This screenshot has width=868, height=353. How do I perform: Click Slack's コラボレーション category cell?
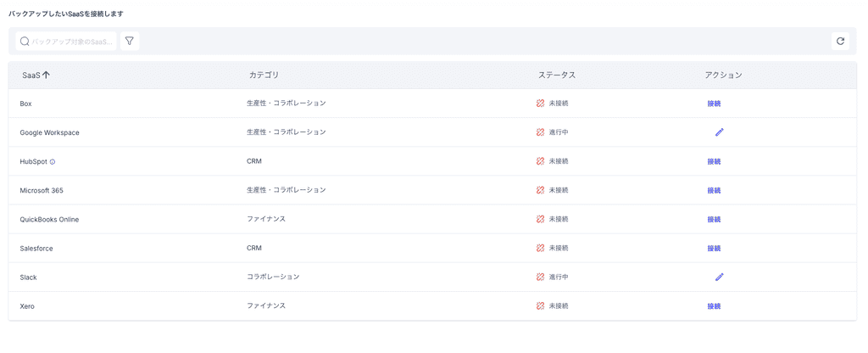coord(273,277)
